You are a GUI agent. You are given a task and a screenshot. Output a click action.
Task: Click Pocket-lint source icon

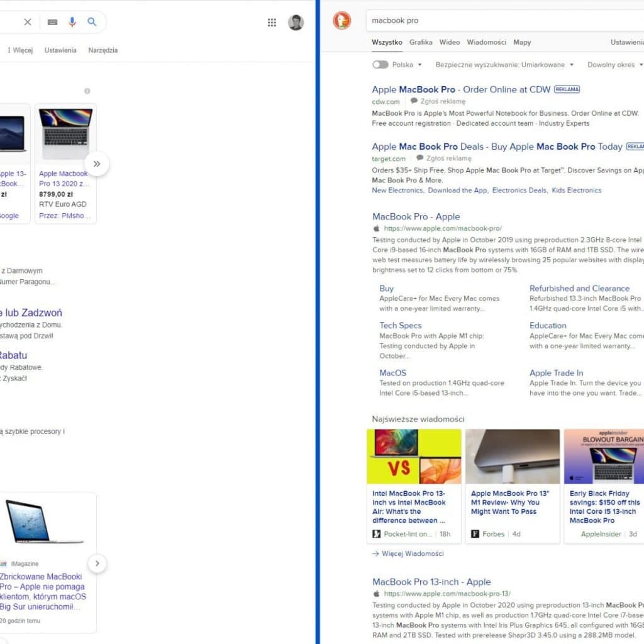click(376, 534)
